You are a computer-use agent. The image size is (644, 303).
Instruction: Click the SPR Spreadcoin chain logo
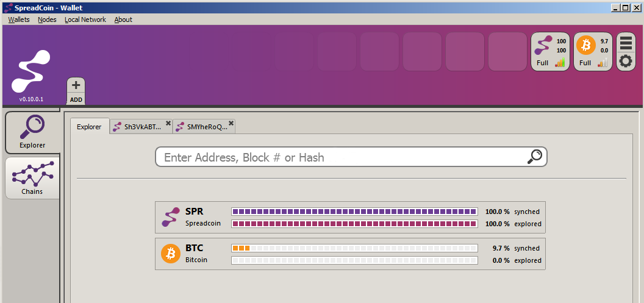[171, 217]
